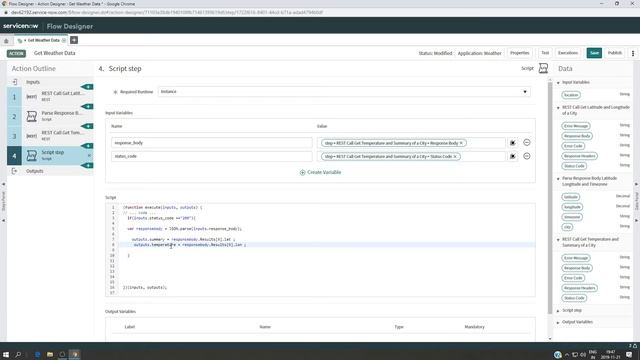Click the ACTION badge label

(x=16, y=53)
